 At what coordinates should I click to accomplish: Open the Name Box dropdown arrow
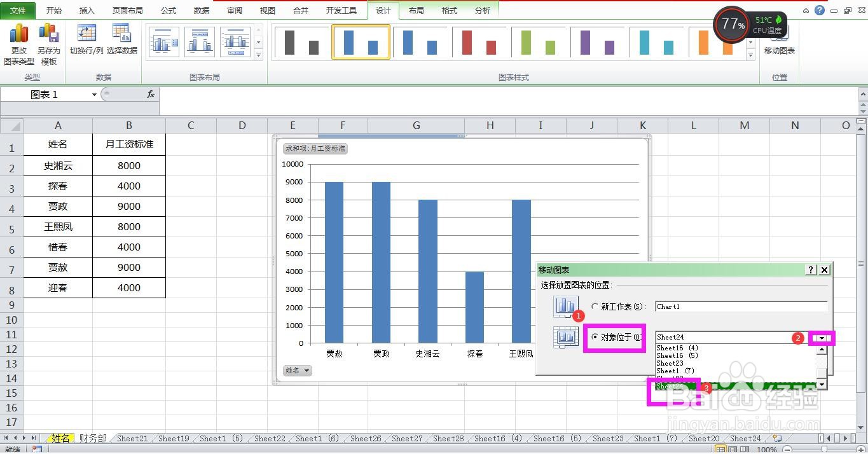[x=94, y=94]
